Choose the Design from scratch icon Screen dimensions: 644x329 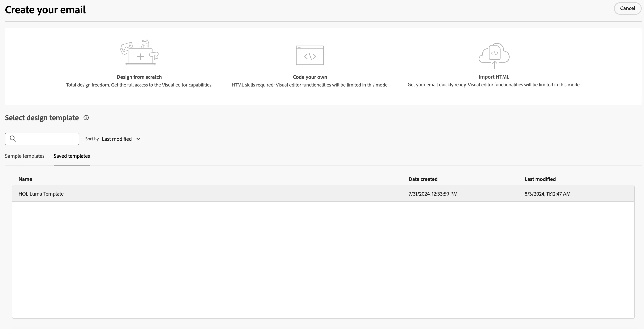[139, 53]
